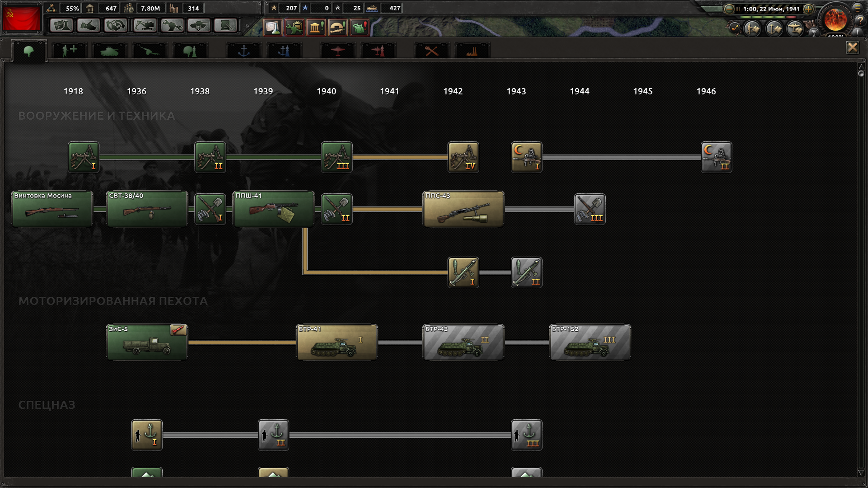This screenshot has height=488, width=868.
Task: Click the political alert building icon
Action: coord(316,28)
